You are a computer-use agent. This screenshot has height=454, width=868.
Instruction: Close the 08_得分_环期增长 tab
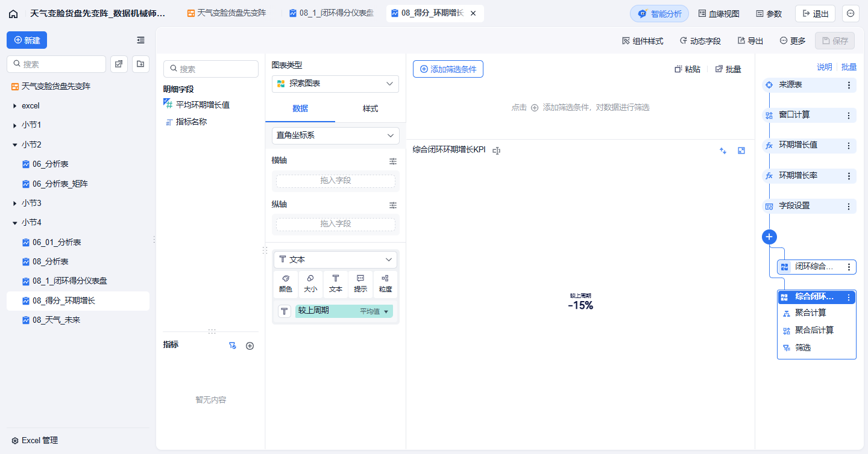click(x=473, y=13)
